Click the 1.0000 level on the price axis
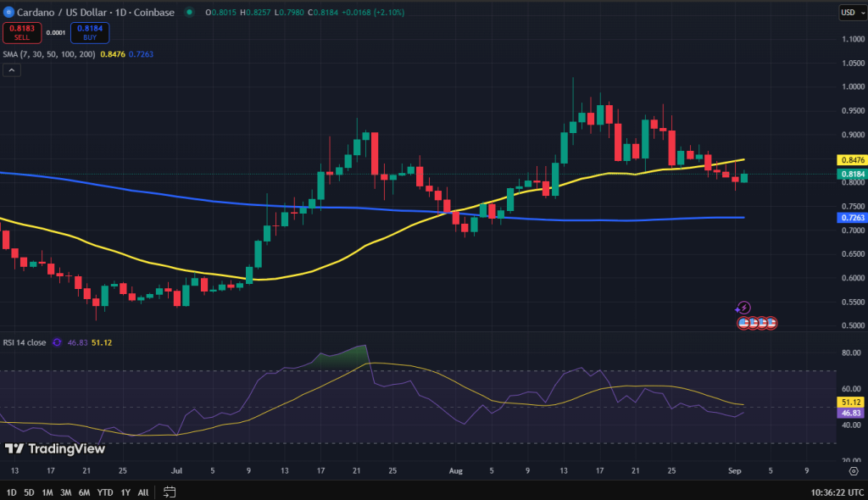This screenshot has width=868, height=500. click(x=853, y=86)
